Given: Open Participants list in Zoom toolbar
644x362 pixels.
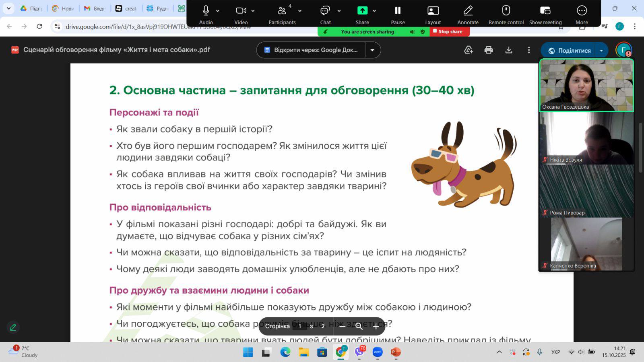Looking at the screenshot, I should (282, 11).
